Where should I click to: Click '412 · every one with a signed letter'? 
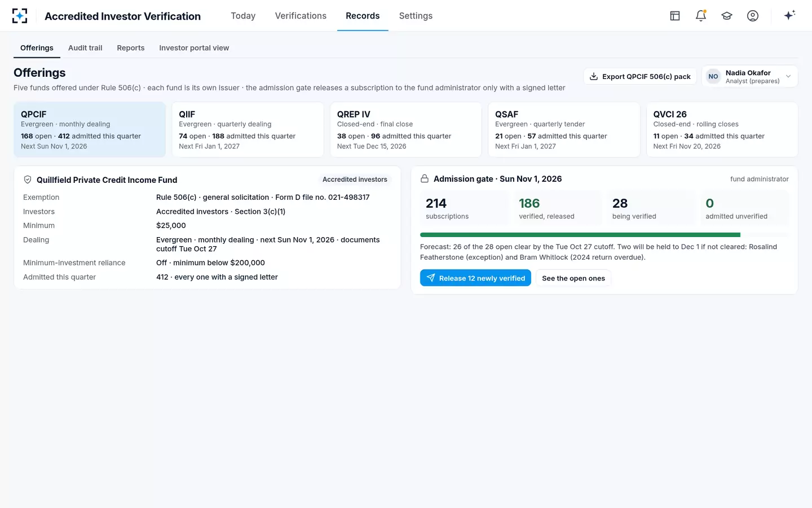click(x=217, y=277)
